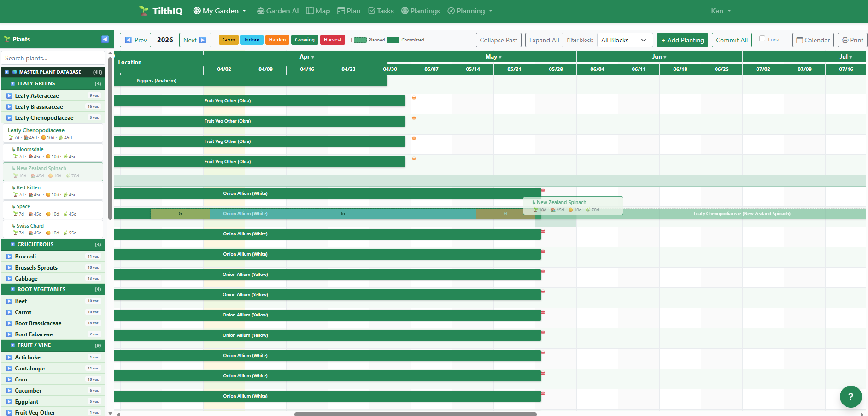The image size is (868, 416).
Task: Click the TilthIQ sprout logo icon
Action: click(x=144, y=11)
